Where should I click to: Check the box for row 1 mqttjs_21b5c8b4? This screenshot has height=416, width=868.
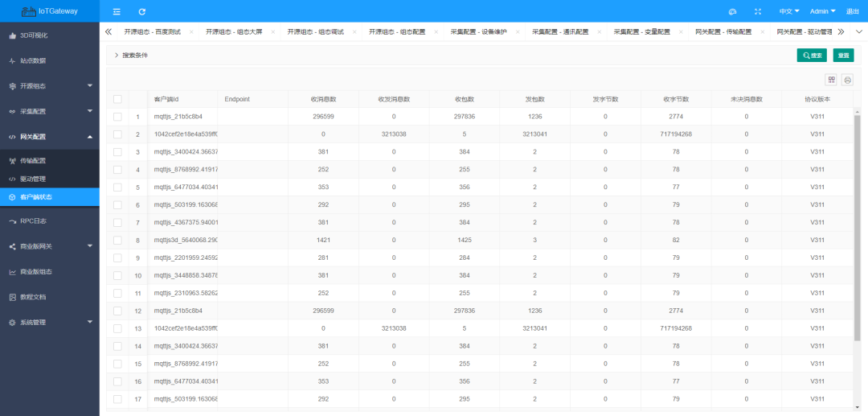tap(117, 117)
